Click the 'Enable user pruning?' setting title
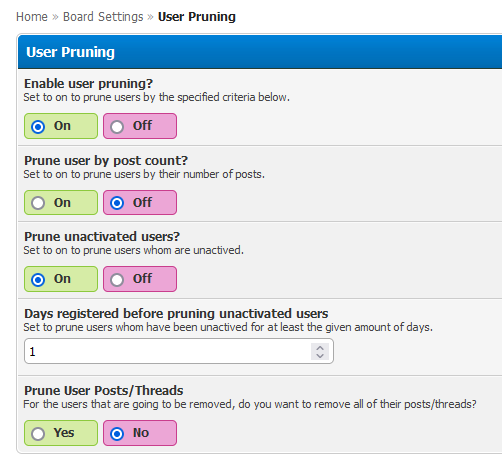The image size is (502, 460). click(88, 84)
